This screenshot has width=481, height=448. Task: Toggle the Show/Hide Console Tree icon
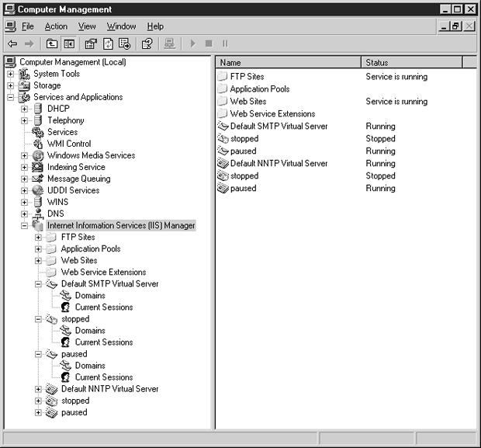pyautogui.click(x=69, y=43)
